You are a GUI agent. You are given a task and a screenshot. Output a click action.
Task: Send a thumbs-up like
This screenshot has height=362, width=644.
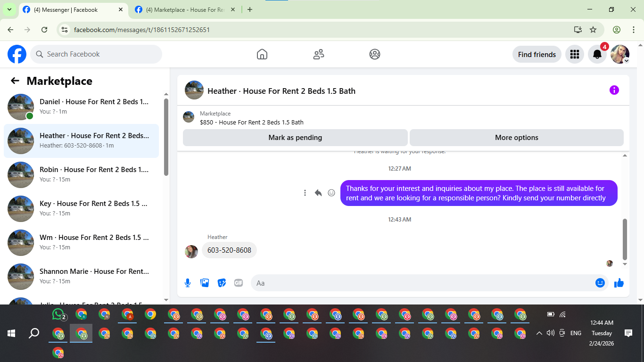(x=619, y=283)
